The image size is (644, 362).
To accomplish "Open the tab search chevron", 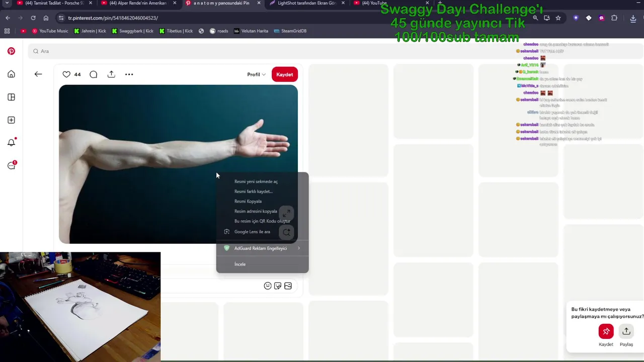I will pyautogui.click(x=7, y=3).
